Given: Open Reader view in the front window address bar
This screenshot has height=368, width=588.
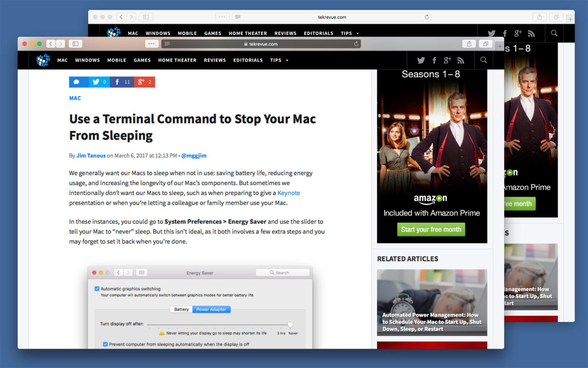Looking at the screenshot, I should point(167,44).
